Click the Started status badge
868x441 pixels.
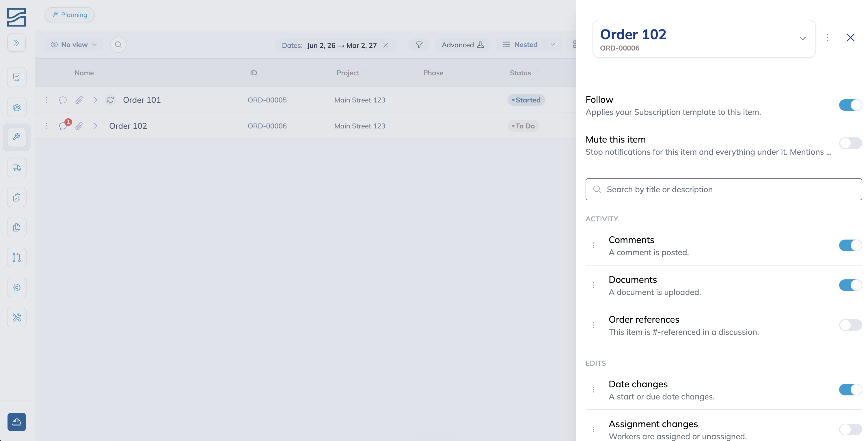pos(526,100)
